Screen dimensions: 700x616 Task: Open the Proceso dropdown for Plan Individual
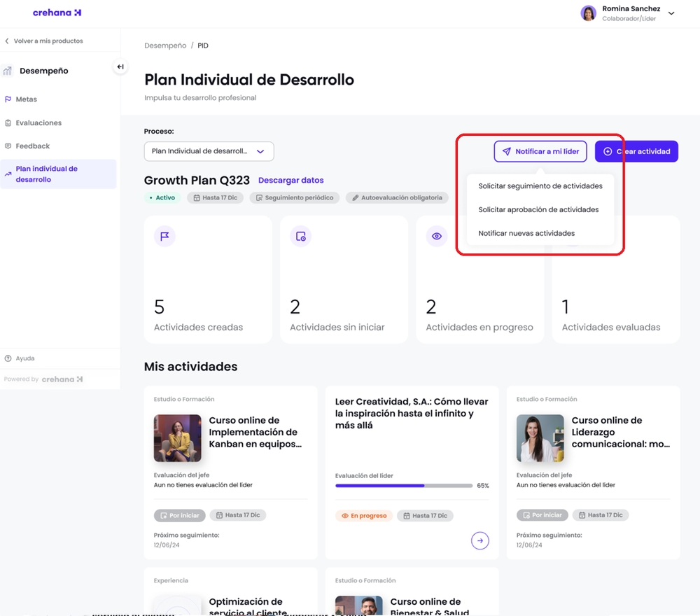(208, 151)
